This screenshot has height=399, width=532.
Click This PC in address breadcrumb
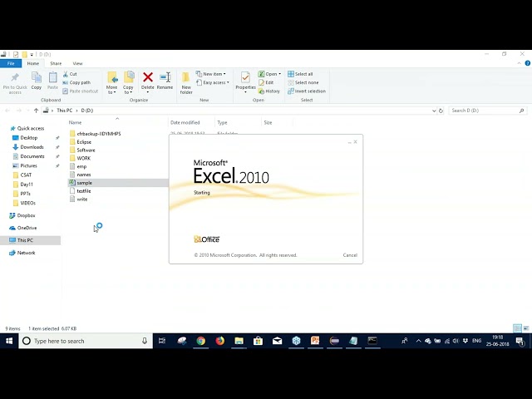[x=65, y=111]
